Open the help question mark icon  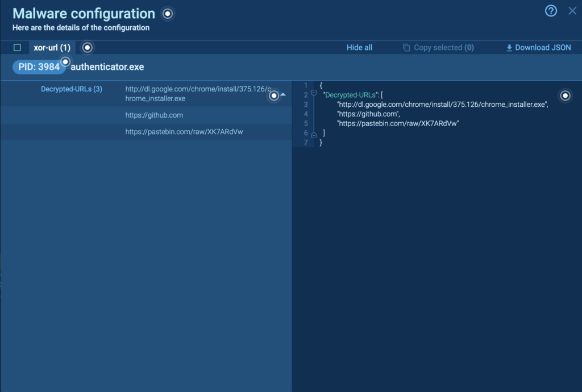(551, 11)
